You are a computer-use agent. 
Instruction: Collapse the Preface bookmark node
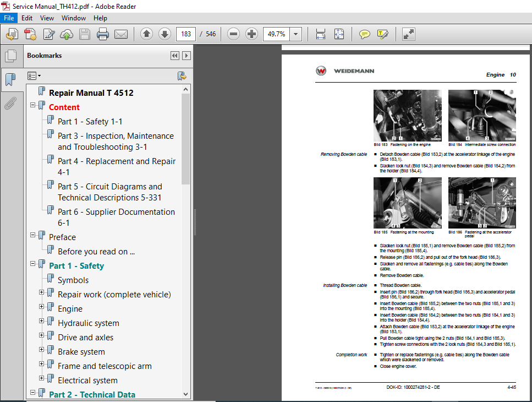coord(32,235)
